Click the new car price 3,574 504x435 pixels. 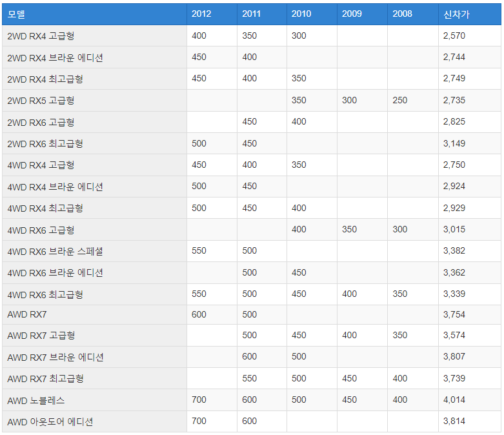pos(454,335)
